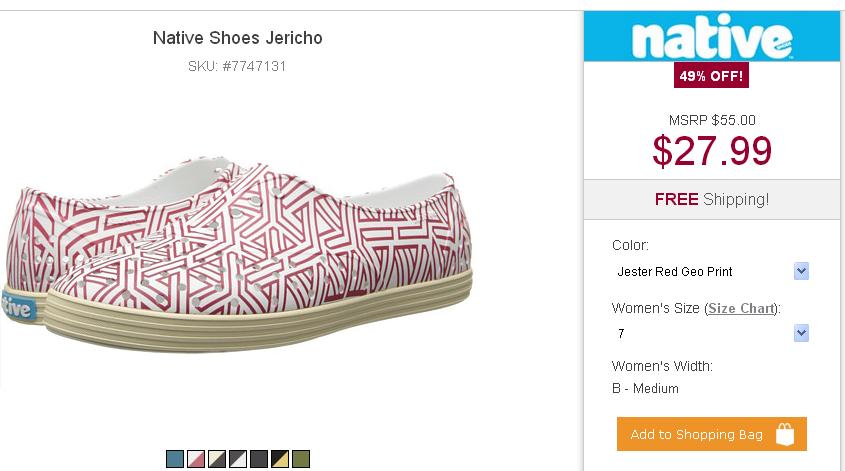
Task: Choose the red and white color swatch
Action: tap(196, 459)
